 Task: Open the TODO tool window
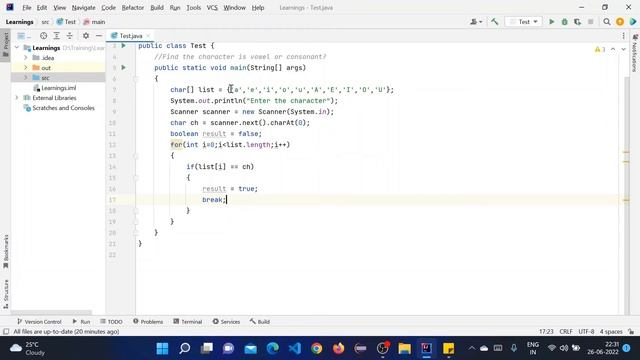(x=111, y=322)
